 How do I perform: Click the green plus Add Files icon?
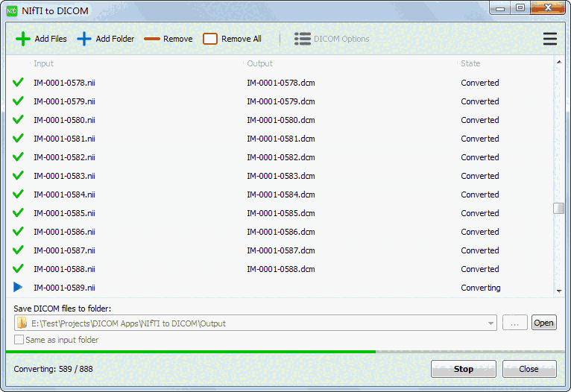(x=23, y=39)
